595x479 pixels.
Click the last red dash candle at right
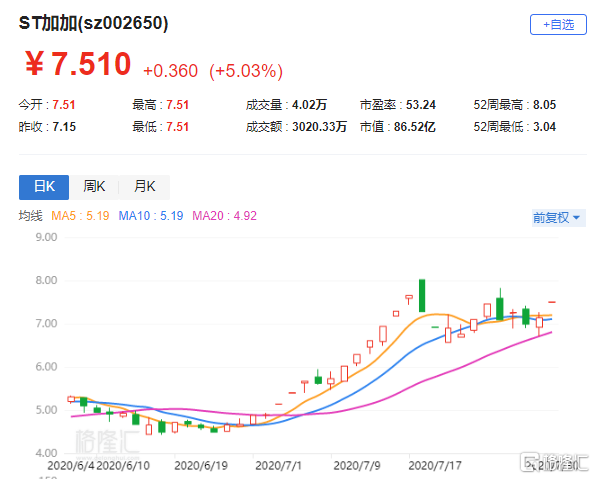[552, 302]
